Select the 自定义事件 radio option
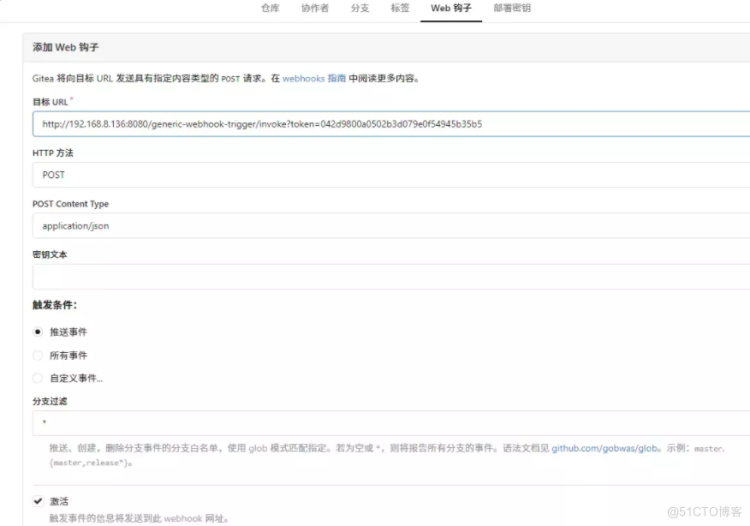This screenshot has height=526, width=750. tap(38, 378)
